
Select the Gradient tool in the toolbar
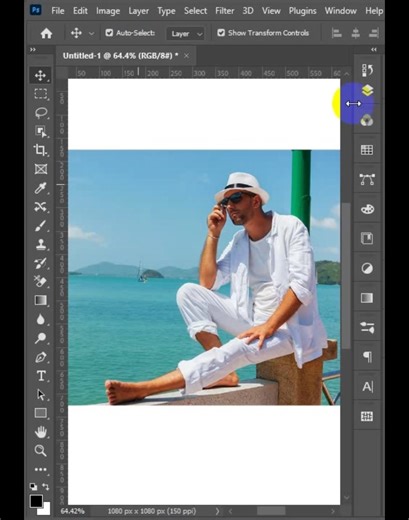tap(40, 301)
